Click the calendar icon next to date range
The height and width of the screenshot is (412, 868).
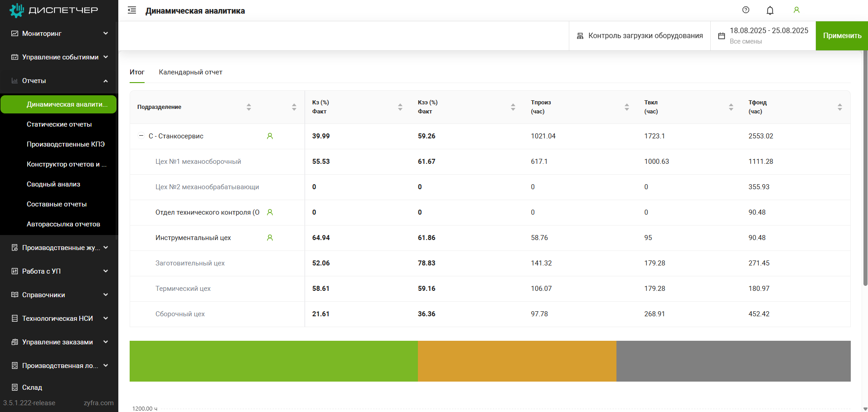point(722,36)
